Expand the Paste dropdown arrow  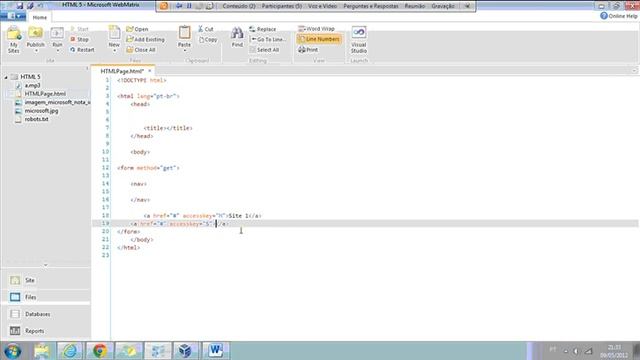point(184,51)
